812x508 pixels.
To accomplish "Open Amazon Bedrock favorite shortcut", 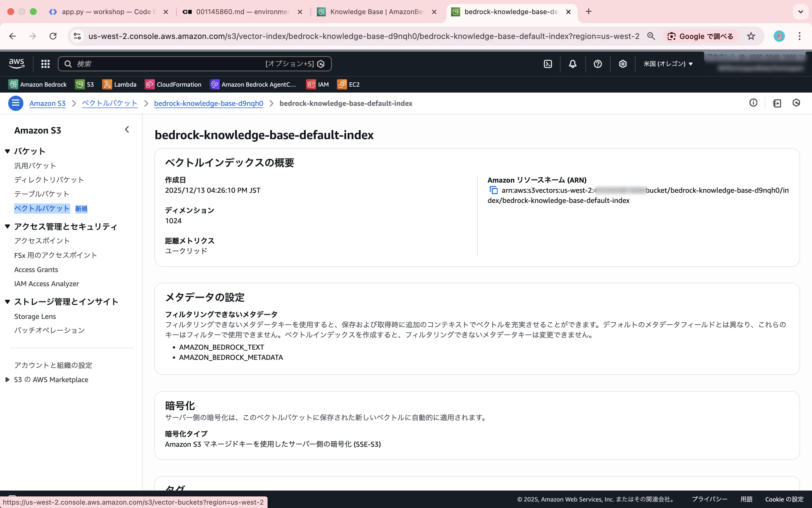I will click(x=37, y=84).
